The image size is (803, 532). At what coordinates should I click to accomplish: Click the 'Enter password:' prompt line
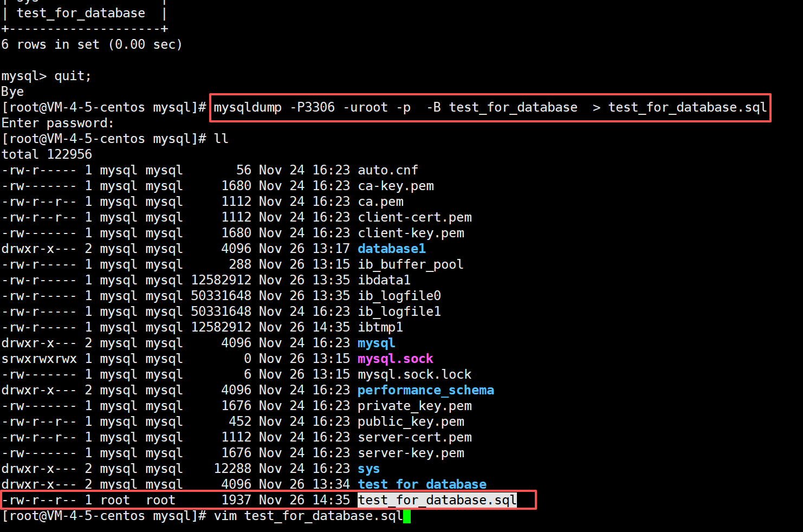58,123
